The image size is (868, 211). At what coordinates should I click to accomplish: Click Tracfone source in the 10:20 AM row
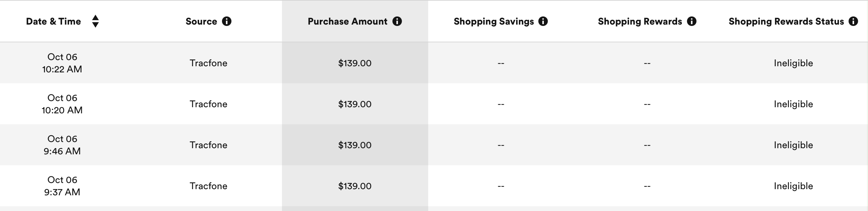click(208, 104)
